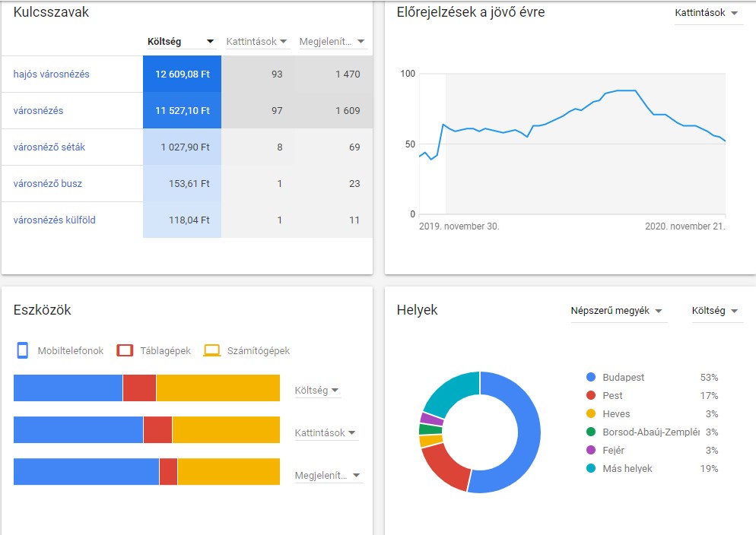The width and height of the screenshot is (756, 535).
Task: Click the 97 clicks cell
Action: click(x=258, y=110)
